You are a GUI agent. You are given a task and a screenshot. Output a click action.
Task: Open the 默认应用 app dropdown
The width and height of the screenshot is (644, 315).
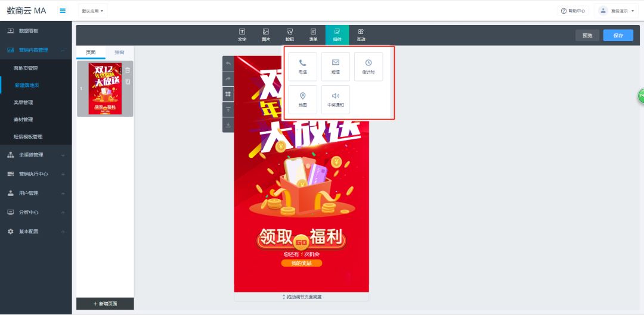92,11
